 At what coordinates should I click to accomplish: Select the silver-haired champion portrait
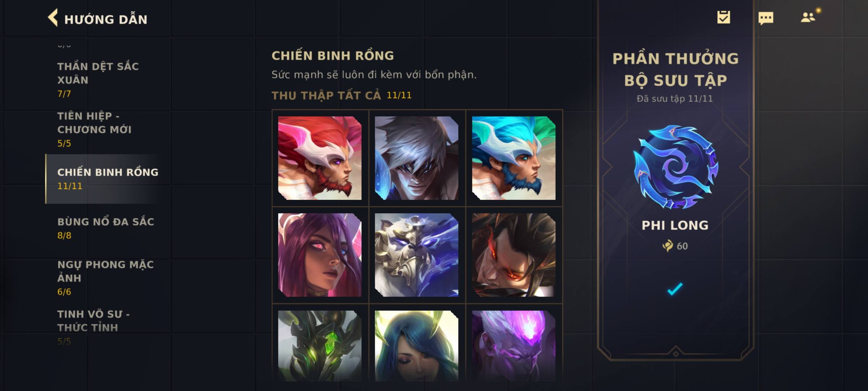click(x=417, y=158)
